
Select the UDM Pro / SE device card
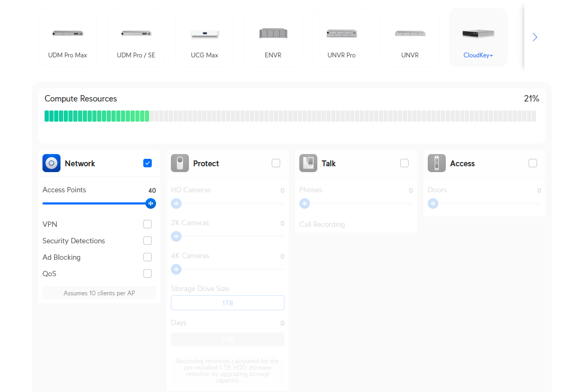point(136,38)
